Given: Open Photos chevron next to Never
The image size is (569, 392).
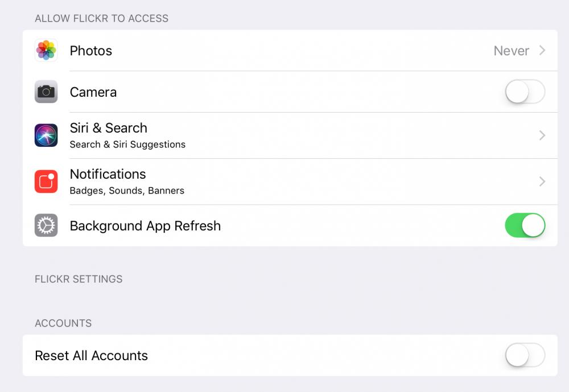Looking at the screenshot, I should pyautogui.click(x=542, y=50).
